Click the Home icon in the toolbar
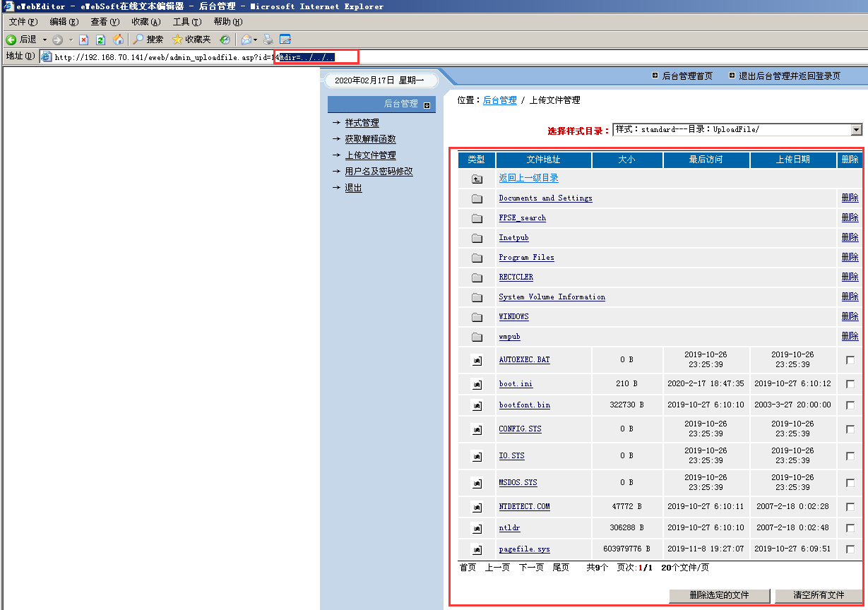This screenshot has width=868, height=610. pyautogui.click(x=118, y=40)
